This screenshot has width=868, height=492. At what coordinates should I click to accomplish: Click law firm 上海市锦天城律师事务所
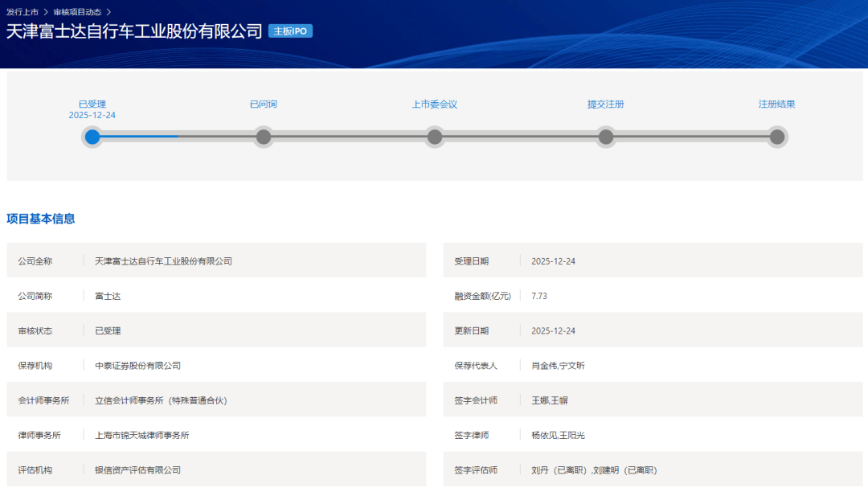[142, 435]
